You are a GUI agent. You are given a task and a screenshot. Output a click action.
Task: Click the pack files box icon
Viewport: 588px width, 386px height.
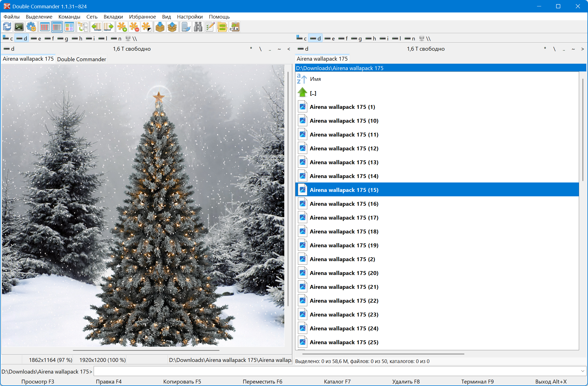160,27
